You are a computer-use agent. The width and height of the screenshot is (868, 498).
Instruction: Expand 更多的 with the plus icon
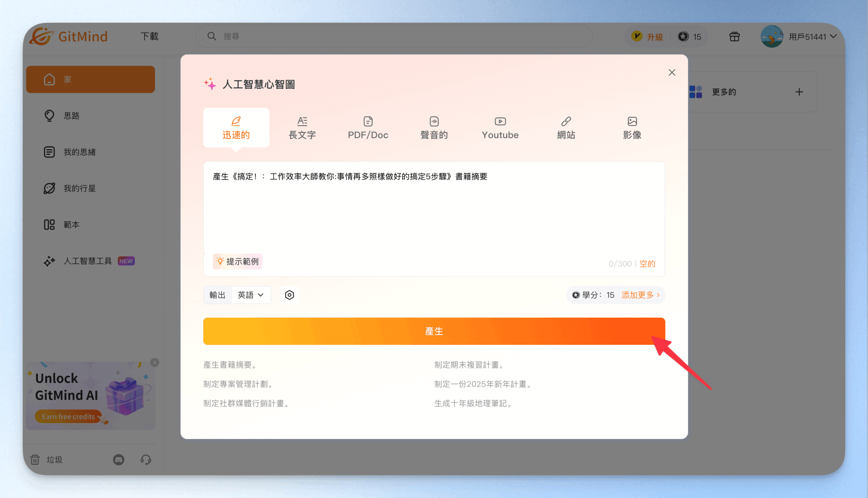coord(799,92)
